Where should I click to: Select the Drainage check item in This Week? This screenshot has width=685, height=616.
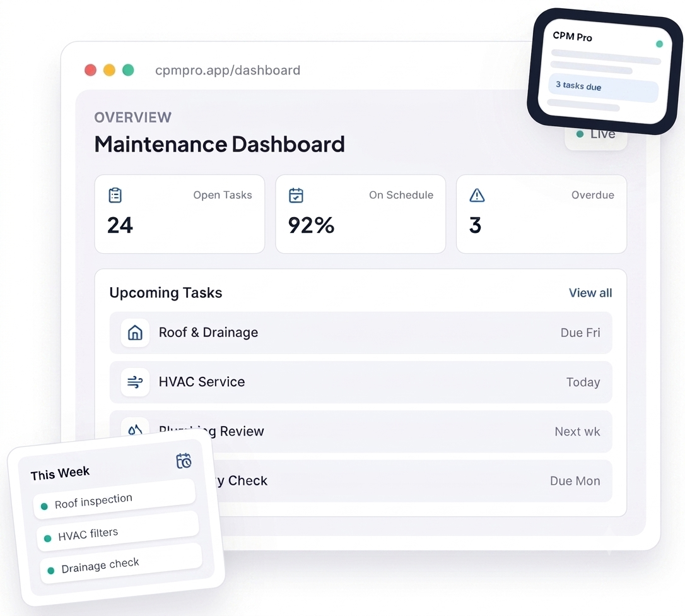[x=121, y=564]
